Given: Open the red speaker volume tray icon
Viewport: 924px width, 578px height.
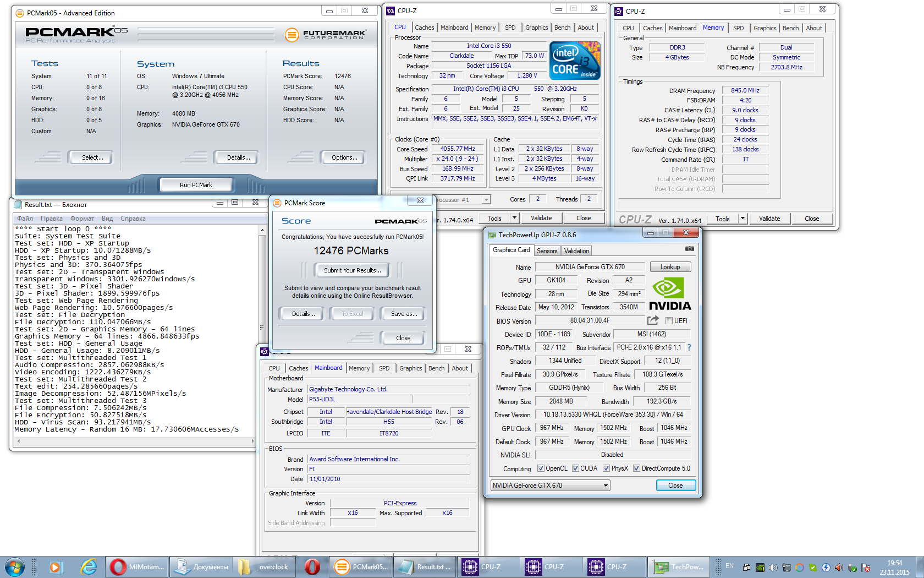Looking at the screenshot, I should [839, 568].
